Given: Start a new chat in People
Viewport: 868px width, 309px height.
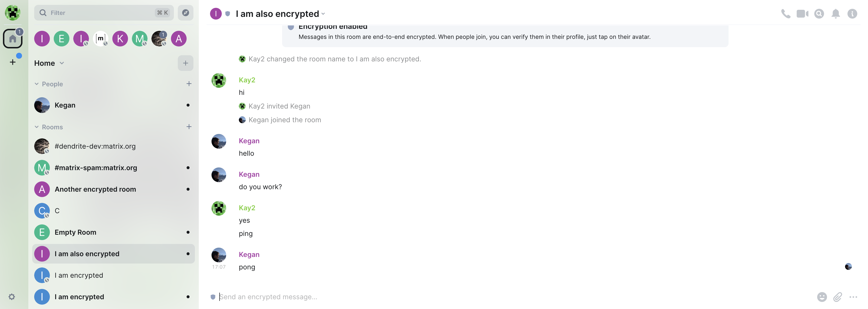Looking at the screenshot, I should (x=189, y=84).
